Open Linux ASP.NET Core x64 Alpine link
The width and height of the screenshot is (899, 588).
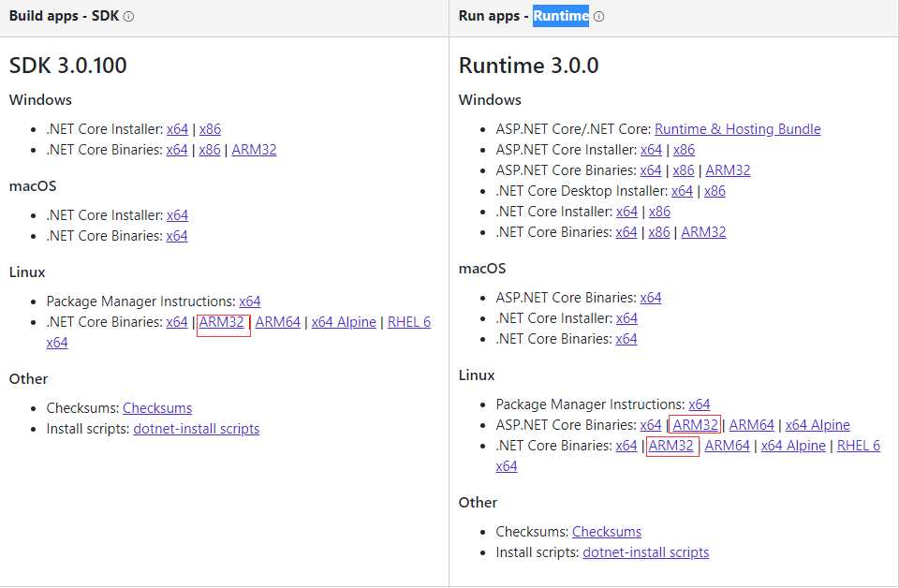[818, 425]
